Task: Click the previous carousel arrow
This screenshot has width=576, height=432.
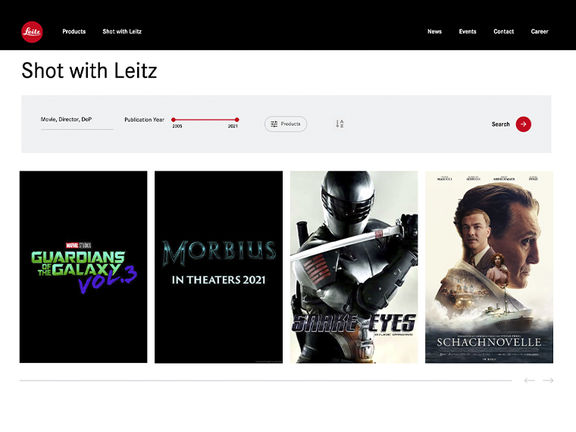Action: coord(529,380)
